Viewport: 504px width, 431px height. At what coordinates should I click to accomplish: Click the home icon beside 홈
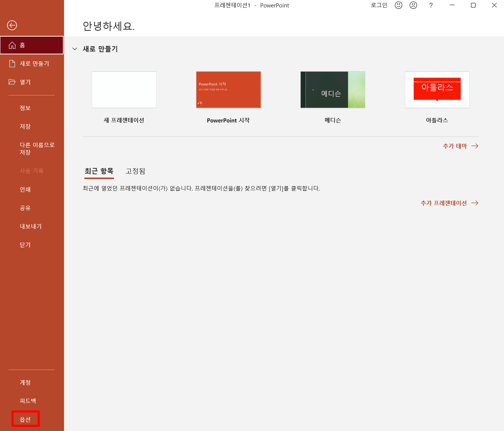[12, 45]
